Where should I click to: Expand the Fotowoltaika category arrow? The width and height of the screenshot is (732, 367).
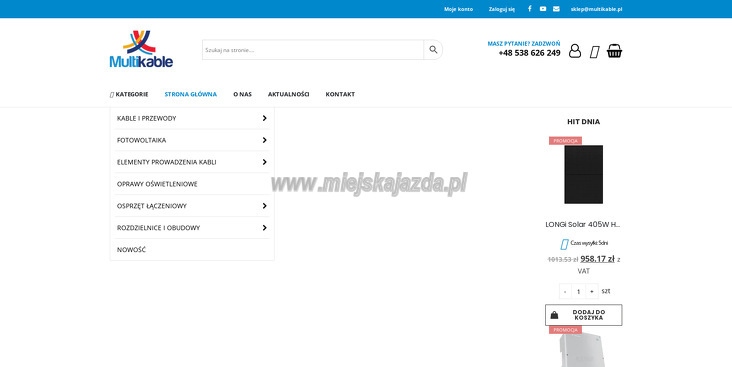(x=264, y=140)
